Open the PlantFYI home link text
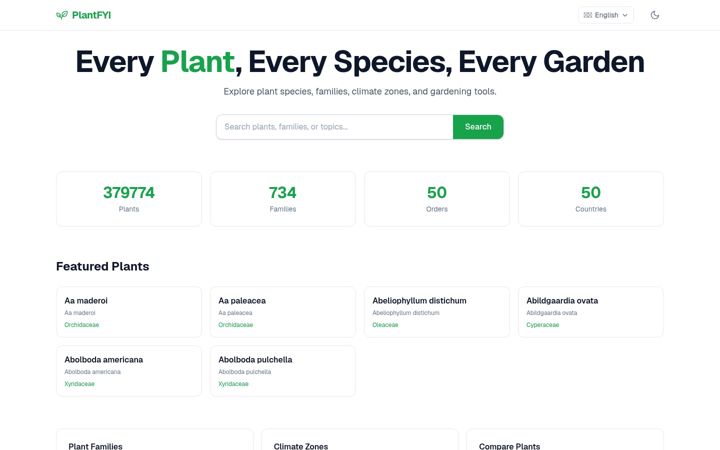The image size is (720, 450). [x=91, y=15]
